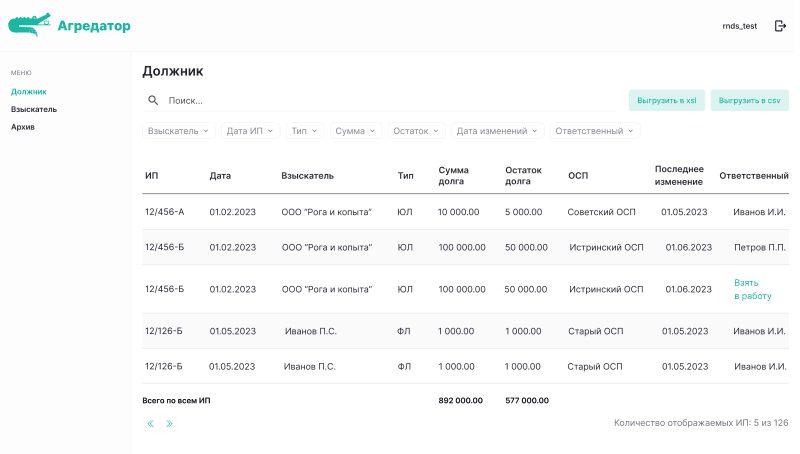The image size is (800, 454).
Task: Open Взыскатель in the side menu
Action: [x=34, y=109]
